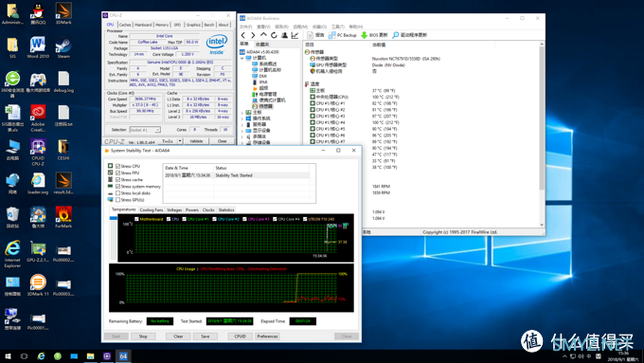The height and width of the screenshot is (363, 644).
Task: Toggle Stress cache checkbox
Action: (117, 180)
